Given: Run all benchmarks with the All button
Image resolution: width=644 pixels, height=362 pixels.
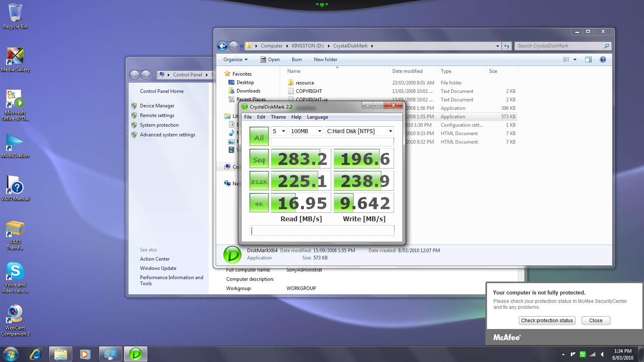Looking at the screenshot, I should (259, 136).
